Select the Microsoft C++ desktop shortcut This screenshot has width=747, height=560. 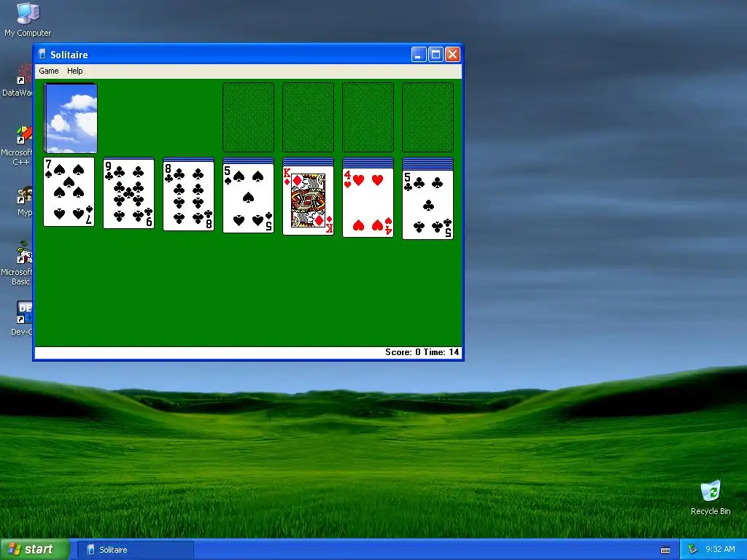point(18,145)
